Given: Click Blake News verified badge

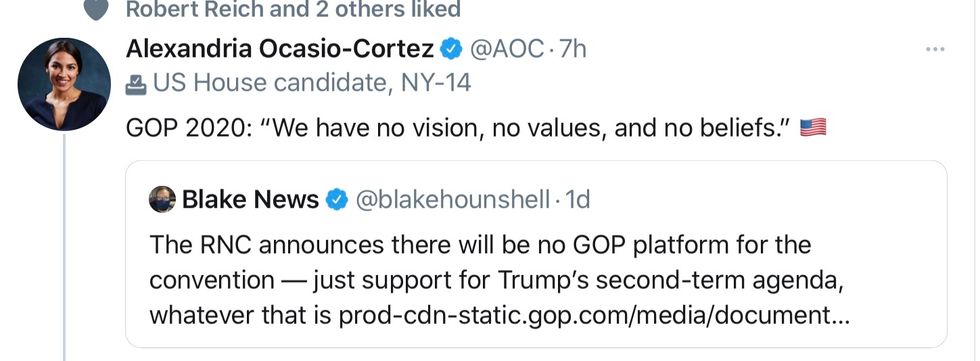Looking at the screenshot, I should click(x=337, y=200).
